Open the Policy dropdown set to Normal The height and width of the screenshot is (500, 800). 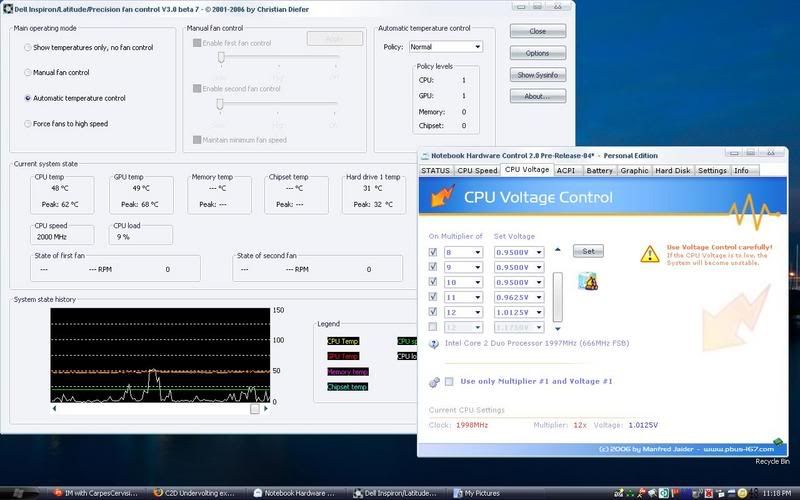point(445,46)
